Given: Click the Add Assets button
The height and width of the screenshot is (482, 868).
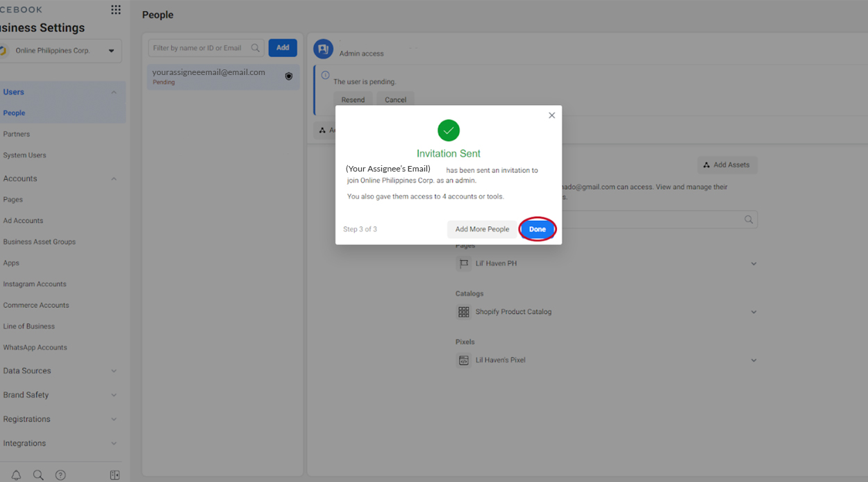Looking at the screenshot, I should coord(727,165).
